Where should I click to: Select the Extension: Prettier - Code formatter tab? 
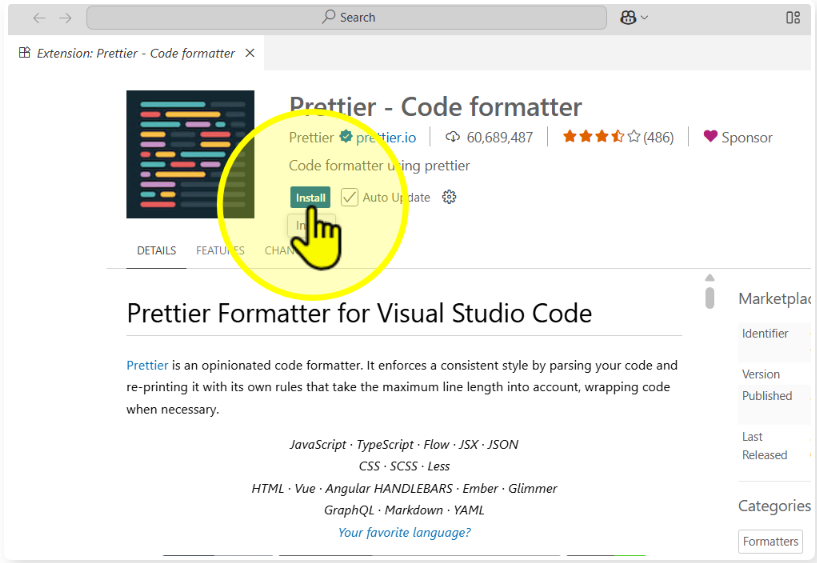point(136,53)
